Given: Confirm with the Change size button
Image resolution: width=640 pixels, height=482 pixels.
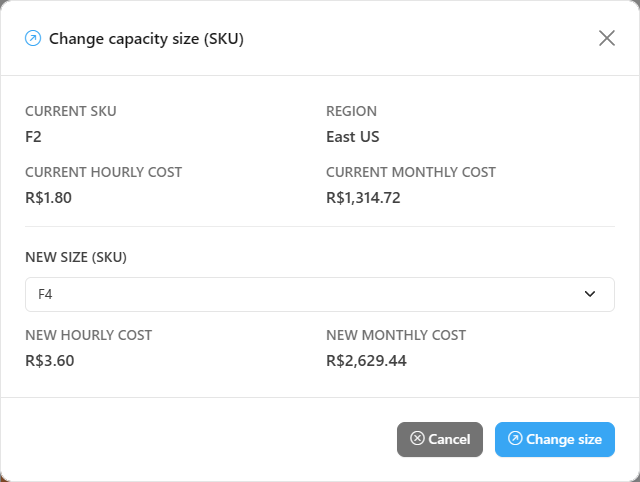Looking at the screenshot, I should pos(555,439).
